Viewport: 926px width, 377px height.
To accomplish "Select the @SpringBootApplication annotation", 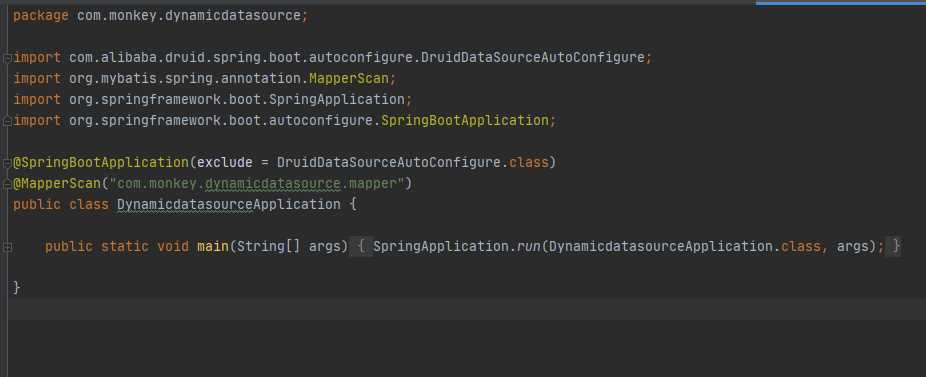I will tap(100, 162).
